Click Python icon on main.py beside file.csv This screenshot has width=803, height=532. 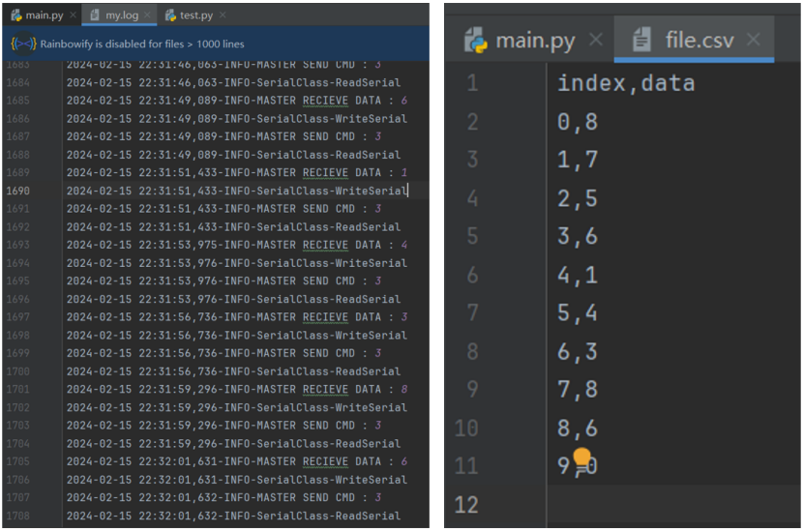click(475, 40)
